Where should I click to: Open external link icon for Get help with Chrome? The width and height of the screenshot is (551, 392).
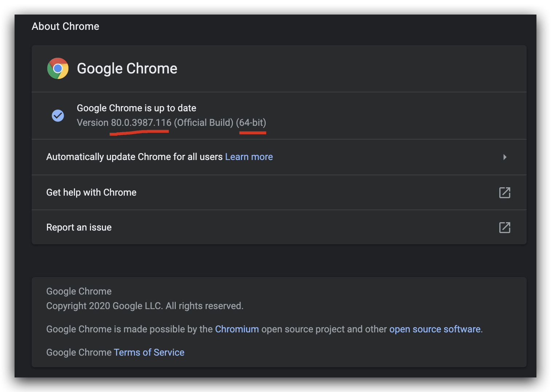(505, 193)
